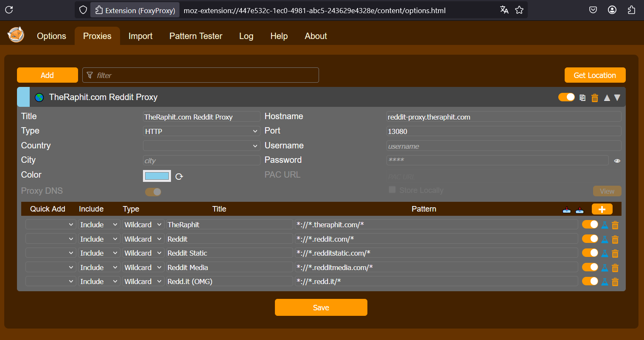Open the proxy Type dropdown showing HTTP
This screenshot has width=644, height=340.
click(x=202, y=131)
